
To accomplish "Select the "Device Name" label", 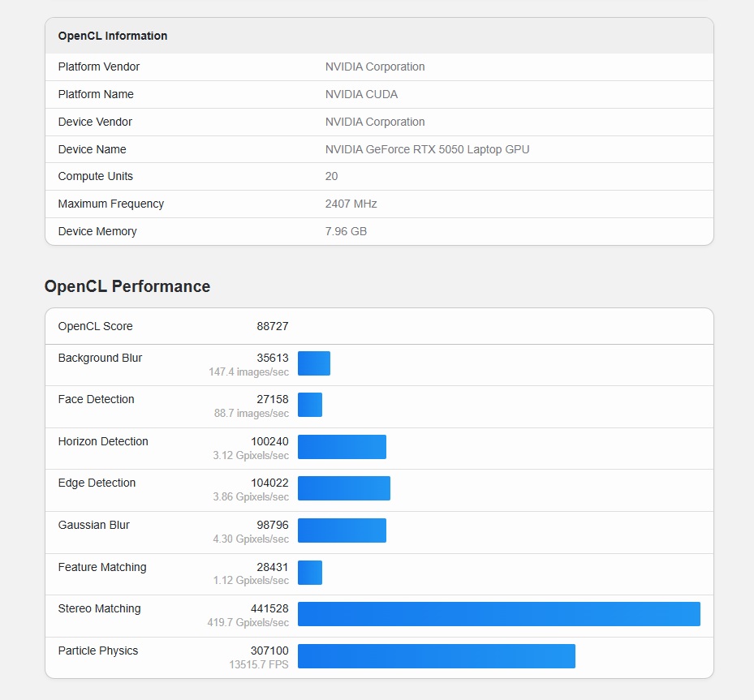I will pos(92,149).
